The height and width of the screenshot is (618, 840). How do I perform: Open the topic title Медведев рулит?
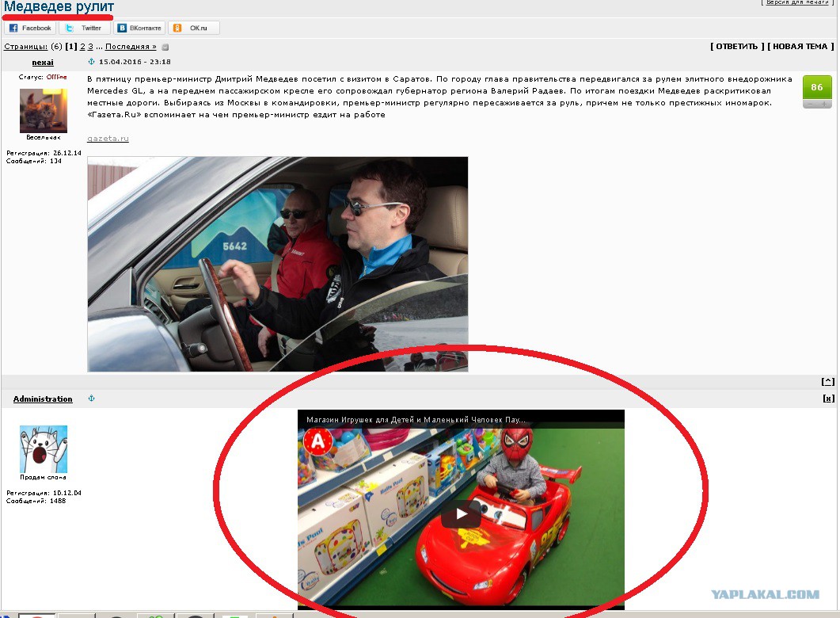coord(59,7)
